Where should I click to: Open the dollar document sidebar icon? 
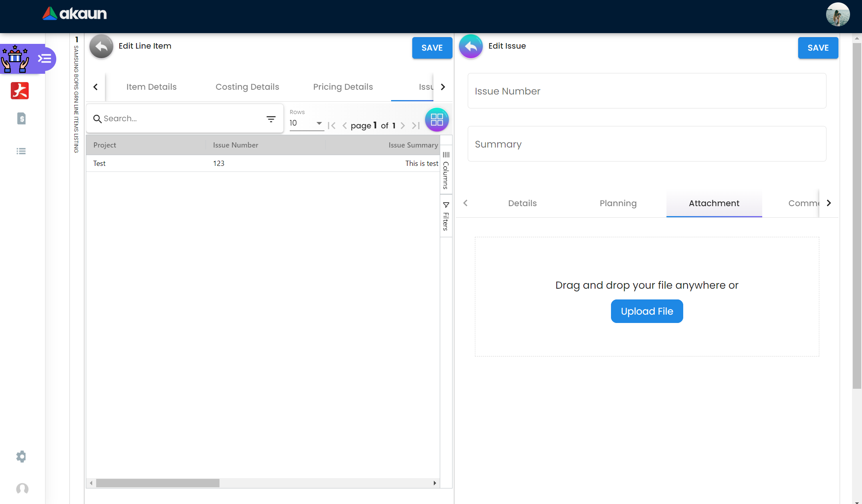click(x=22, y=118)
